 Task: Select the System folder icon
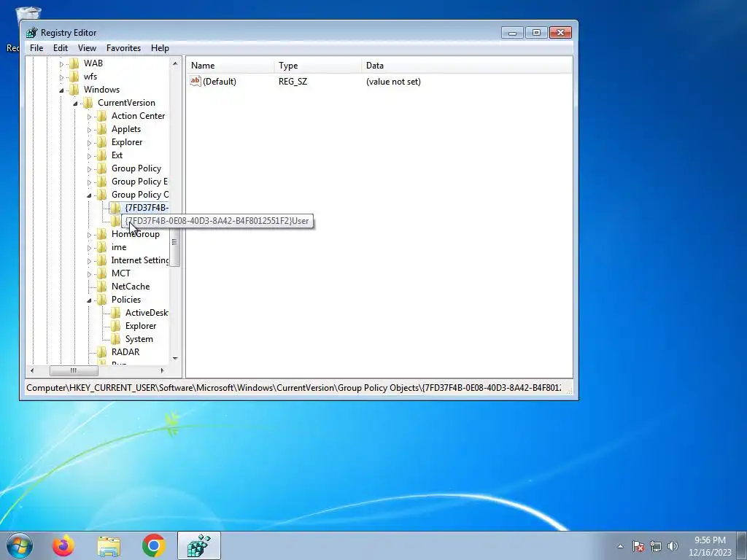115,339
